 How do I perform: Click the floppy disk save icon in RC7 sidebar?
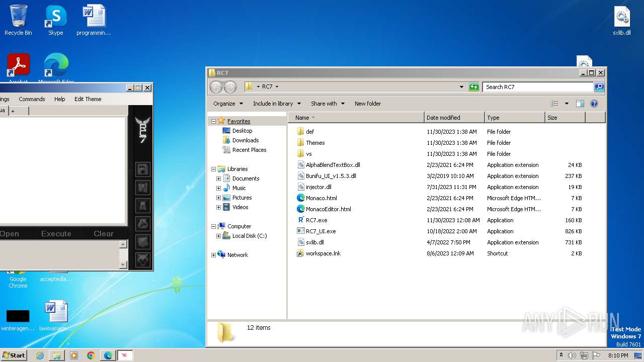pyautogui.click(x=143, y=169)
